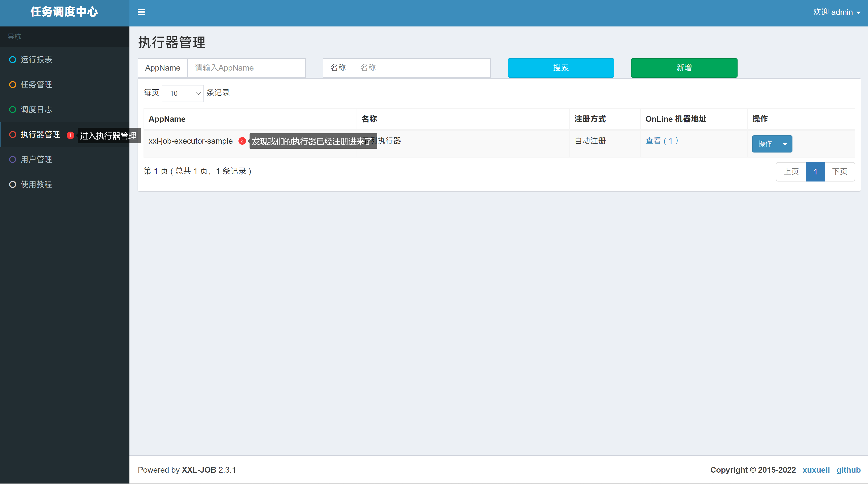This screenshot has height=484, width=868.
Task: Click the 查看 ( 1 ) machine address link
Action: pos(662,141)
